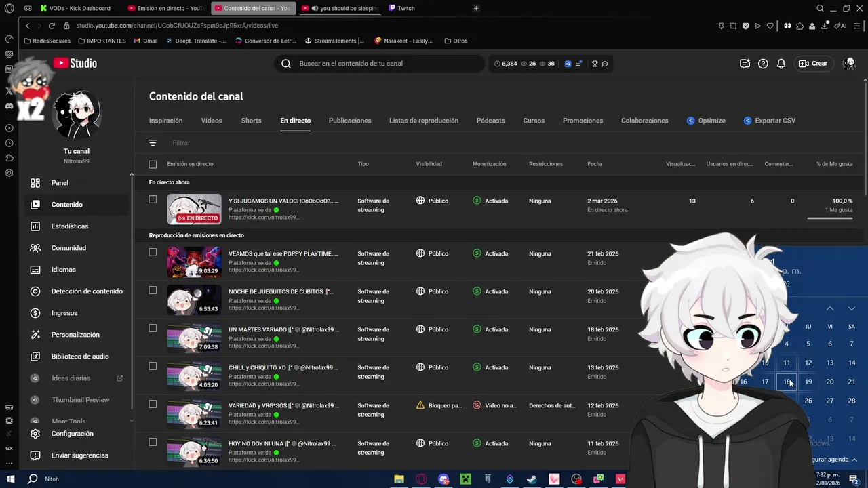Open the StreamElements bookmark
868x488 pixels.
[334, 41]
